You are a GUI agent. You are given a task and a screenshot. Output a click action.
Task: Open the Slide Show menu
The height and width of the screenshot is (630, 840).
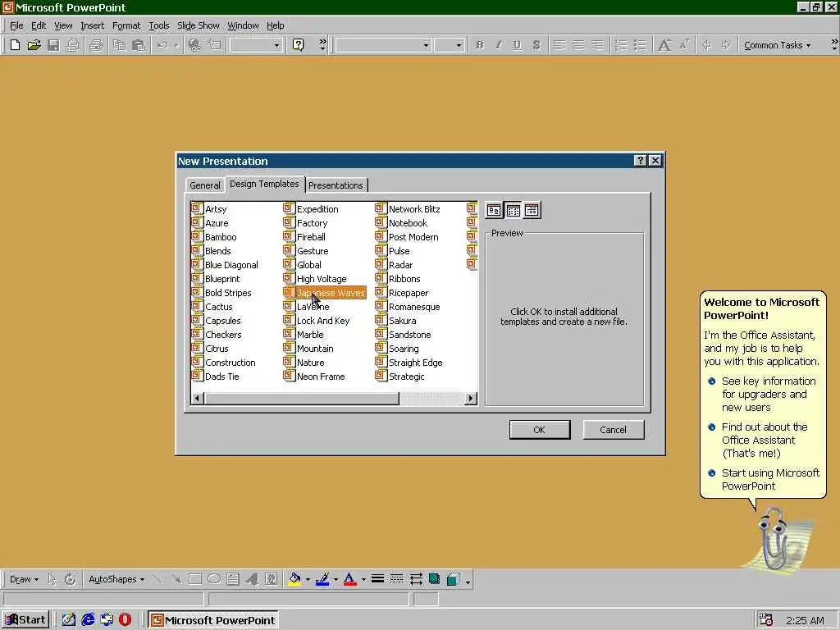coord(199,25)
